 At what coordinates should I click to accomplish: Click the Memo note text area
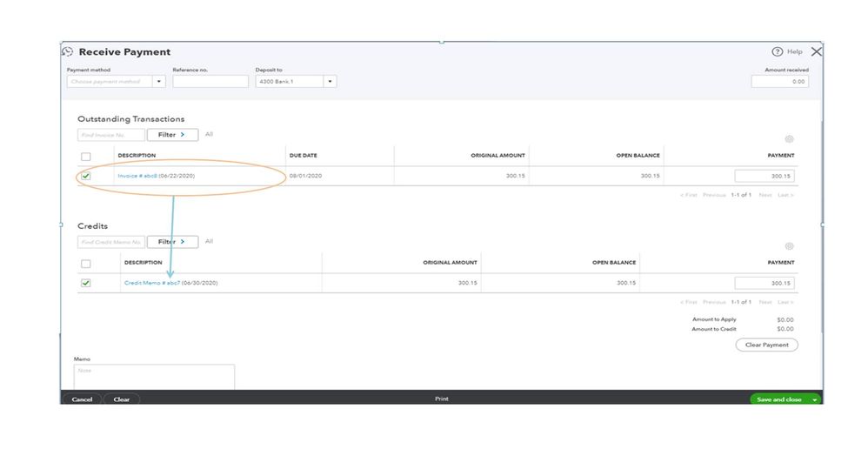[154, 377]
